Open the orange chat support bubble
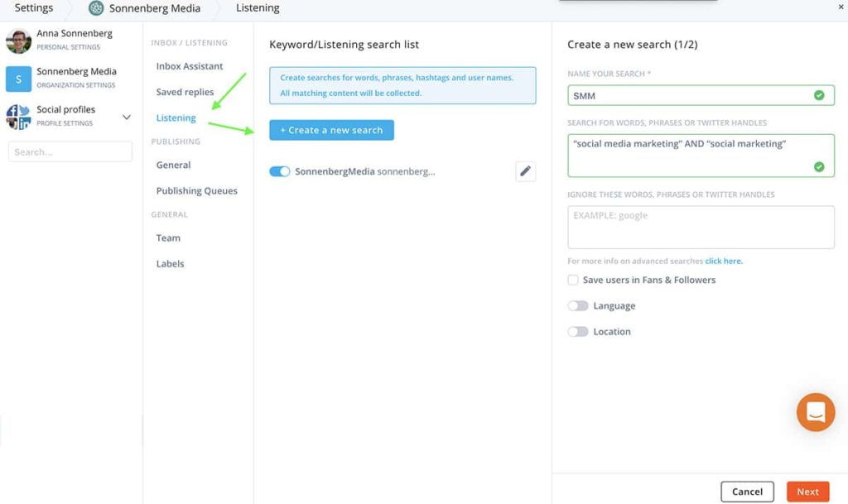Image resolution: width=848 pixels, height=504 pixels. [x=815, y=412]
